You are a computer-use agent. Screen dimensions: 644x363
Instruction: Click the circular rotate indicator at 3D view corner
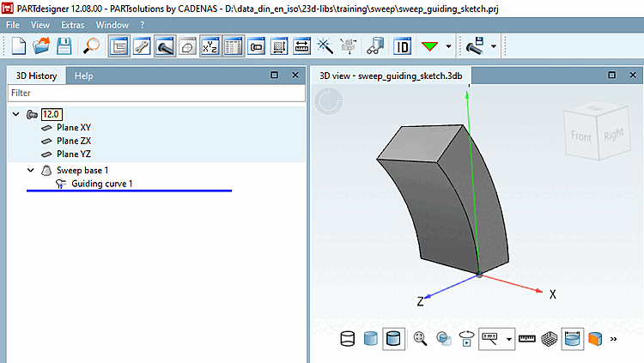point(329,101)
